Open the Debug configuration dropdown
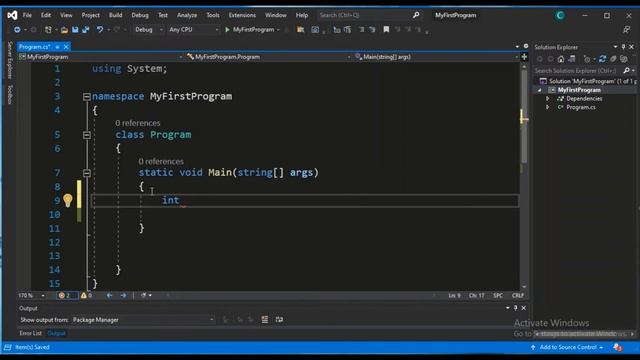 tap(149, 30)
